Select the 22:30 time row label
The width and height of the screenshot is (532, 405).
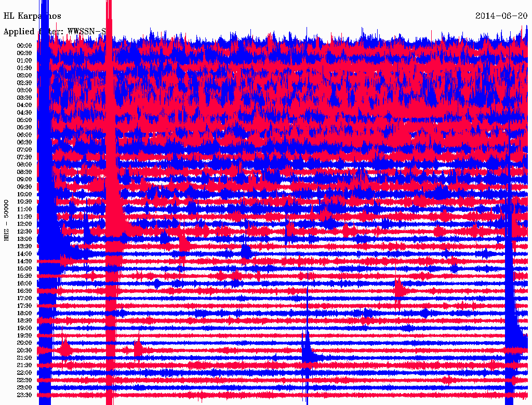click(24, 380)
